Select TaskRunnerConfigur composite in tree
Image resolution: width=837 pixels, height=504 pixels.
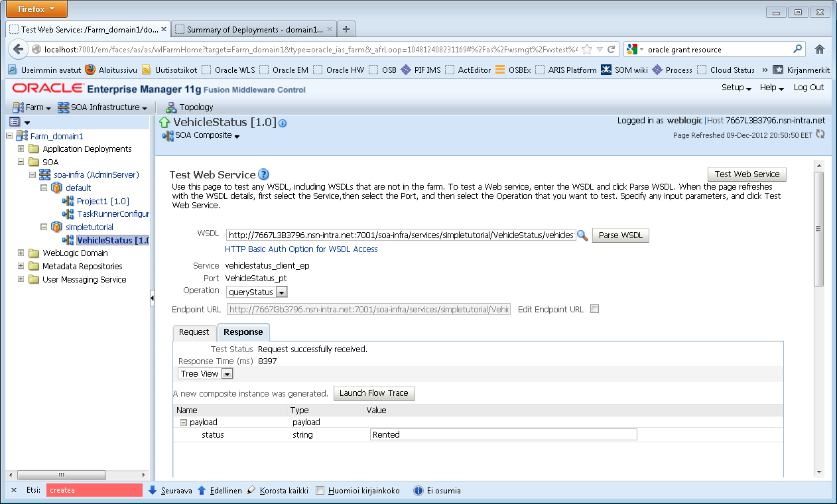pos(113,214)
